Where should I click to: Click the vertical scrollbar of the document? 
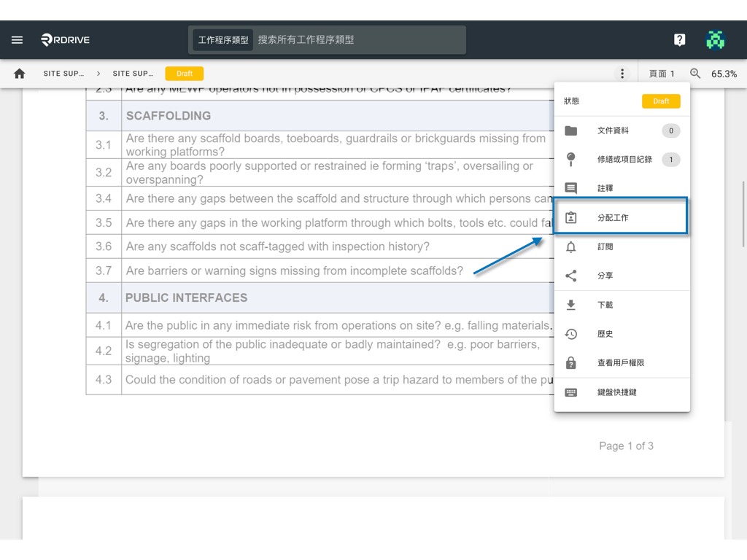[x=743, y=214]
